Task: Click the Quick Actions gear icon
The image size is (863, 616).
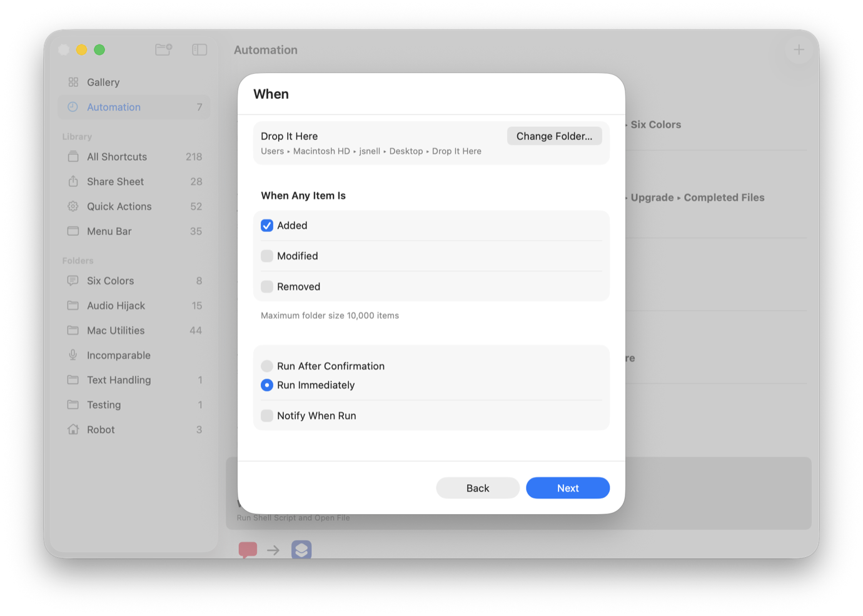Action: (73, 206)
